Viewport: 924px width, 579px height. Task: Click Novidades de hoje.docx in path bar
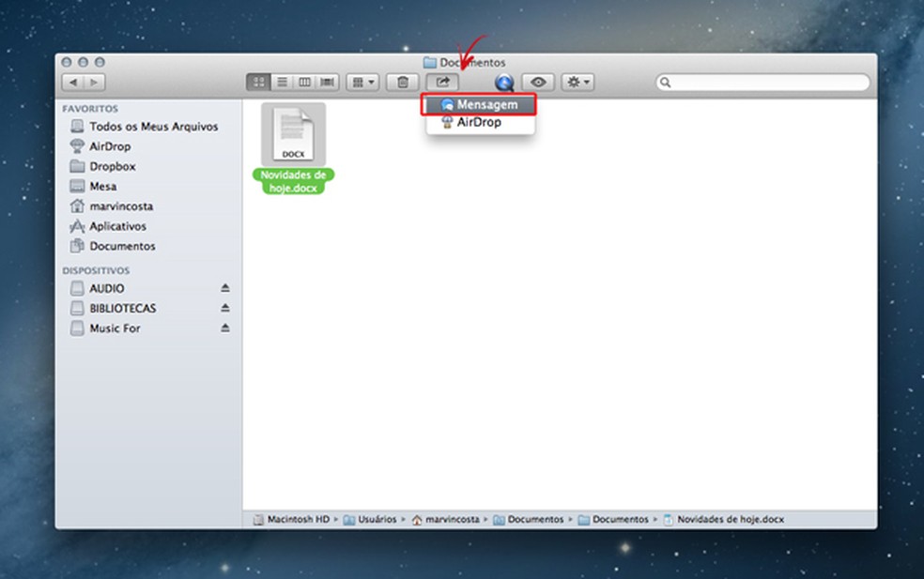pyautogui.click(x=724, y=520)
